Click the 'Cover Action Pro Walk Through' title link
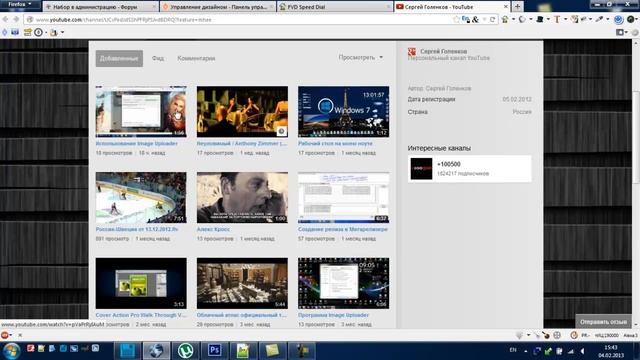 click(x=141, y=315)
